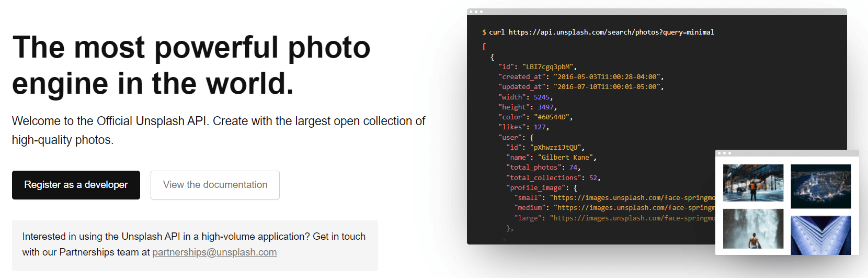
Task: Open "View the documentation" button
Action: coord(215,185)
